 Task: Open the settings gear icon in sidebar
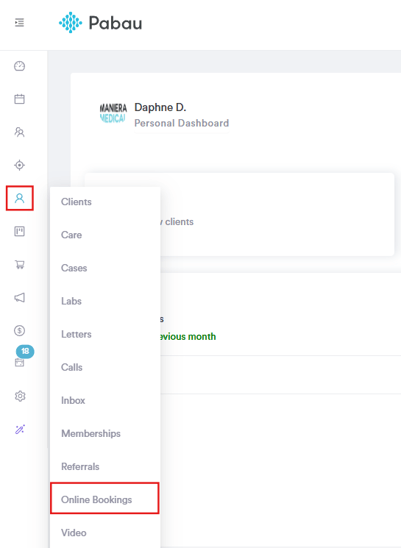click(20, 396)
